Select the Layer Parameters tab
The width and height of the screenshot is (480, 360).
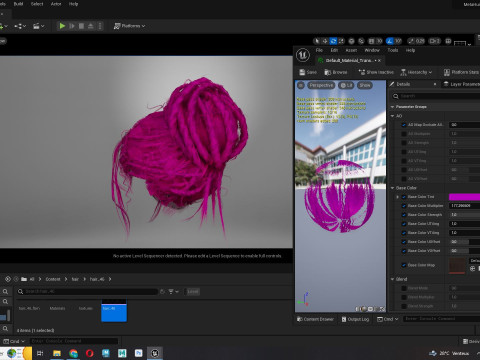point(462,84)
